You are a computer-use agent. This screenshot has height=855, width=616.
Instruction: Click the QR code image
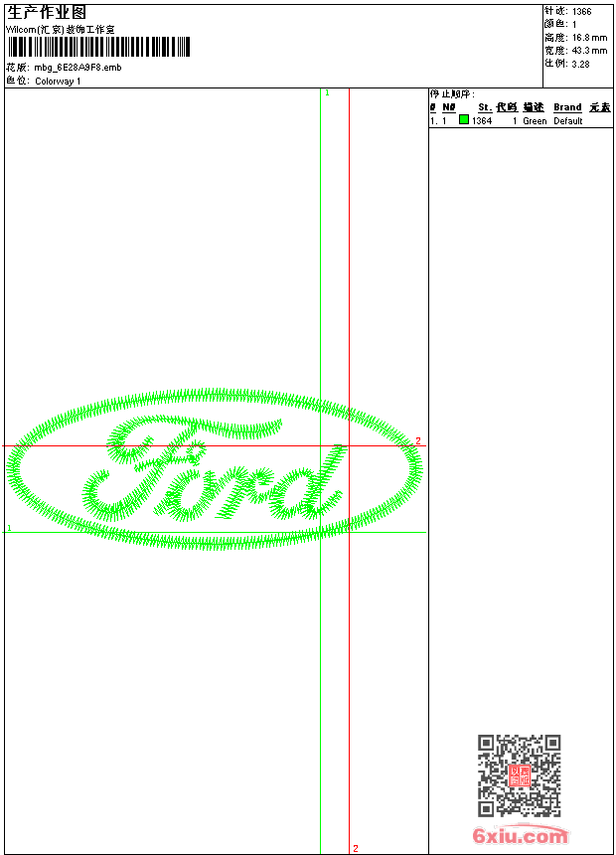519,775
